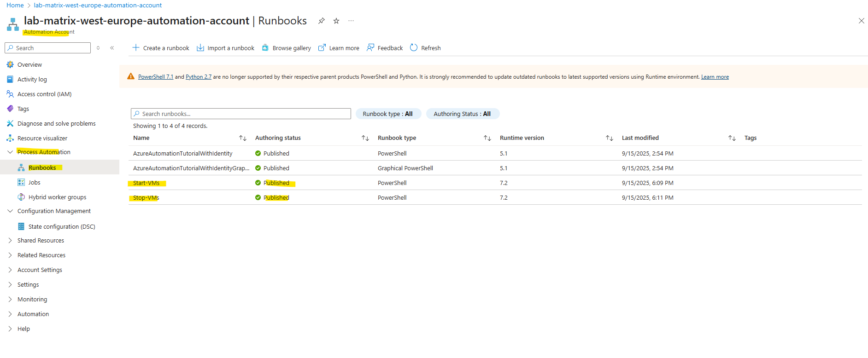The height and width of the screenshot is (358, 868).
Task: Collapse Process Automation section
Action: tap(10, 152)
